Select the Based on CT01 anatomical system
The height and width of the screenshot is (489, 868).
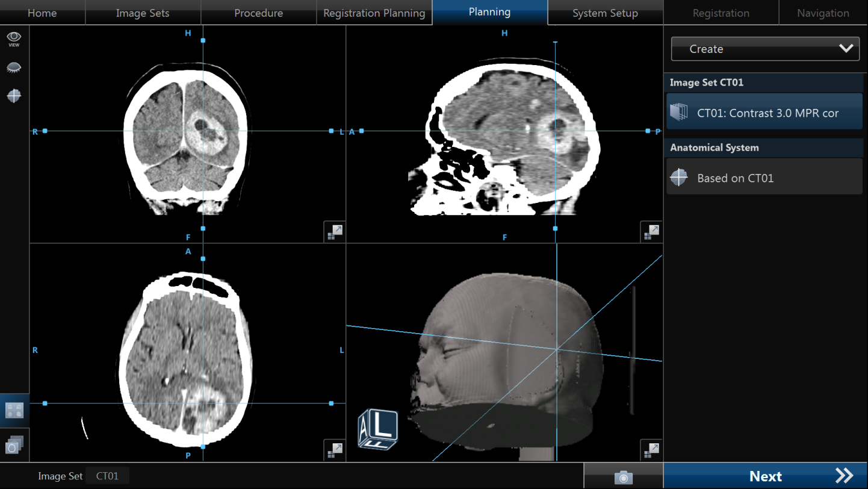click(764, 178)
